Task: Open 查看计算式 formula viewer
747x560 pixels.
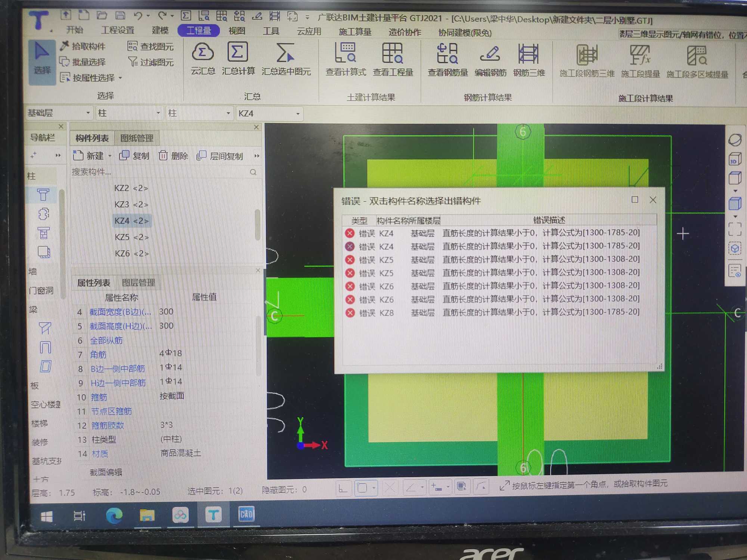Action: pyautogui.click(x=346, y=60)
